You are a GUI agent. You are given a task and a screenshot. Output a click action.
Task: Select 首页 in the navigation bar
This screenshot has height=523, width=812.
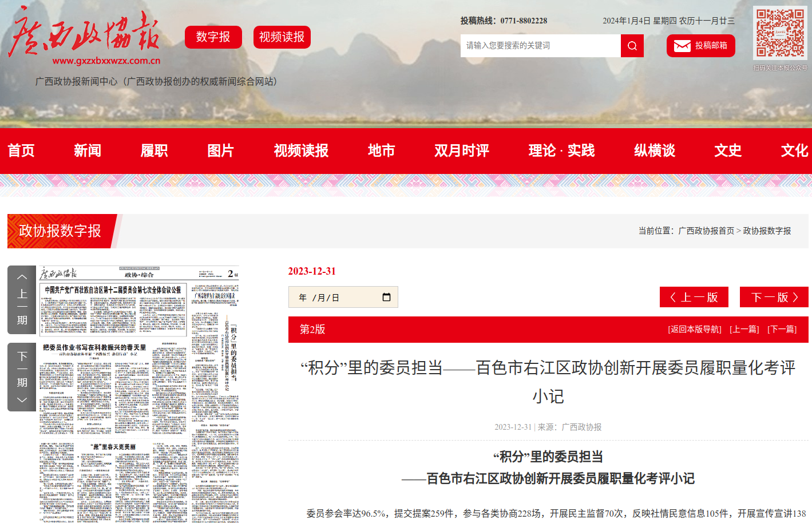click(21, 150)
